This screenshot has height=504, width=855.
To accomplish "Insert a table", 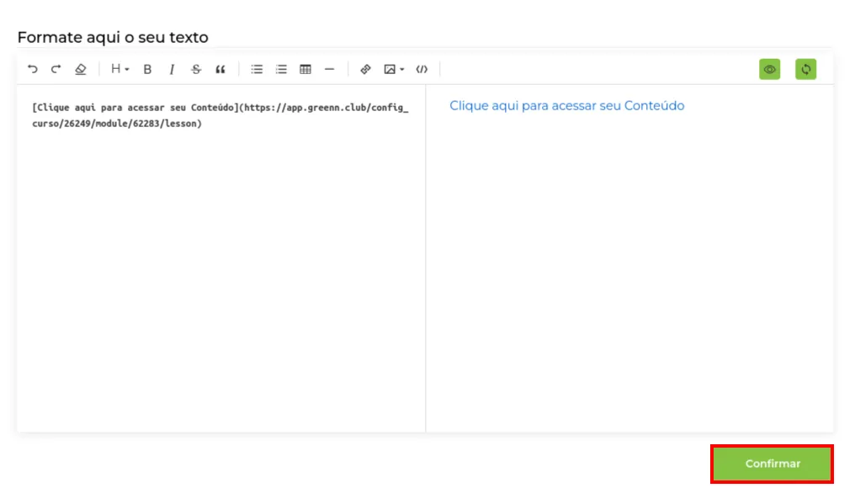I will pyautogui.click(x=305, y=69).
